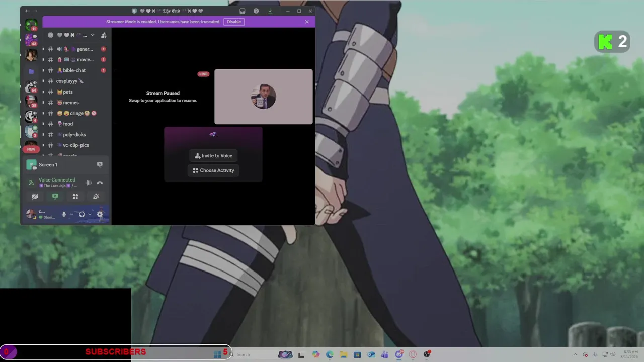Screen dimensions: 644x362
Task: Disable Streamer Mode from the banner
Action: point(234,22)
